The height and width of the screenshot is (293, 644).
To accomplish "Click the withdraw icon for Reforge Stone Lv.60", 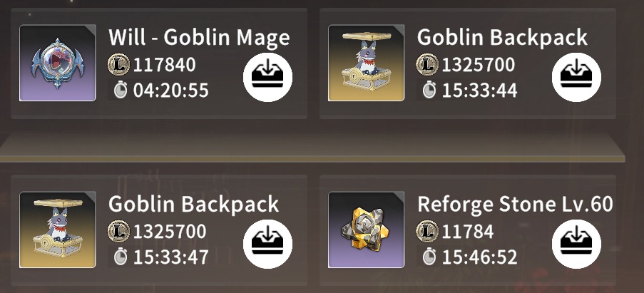I will point(576,244).
